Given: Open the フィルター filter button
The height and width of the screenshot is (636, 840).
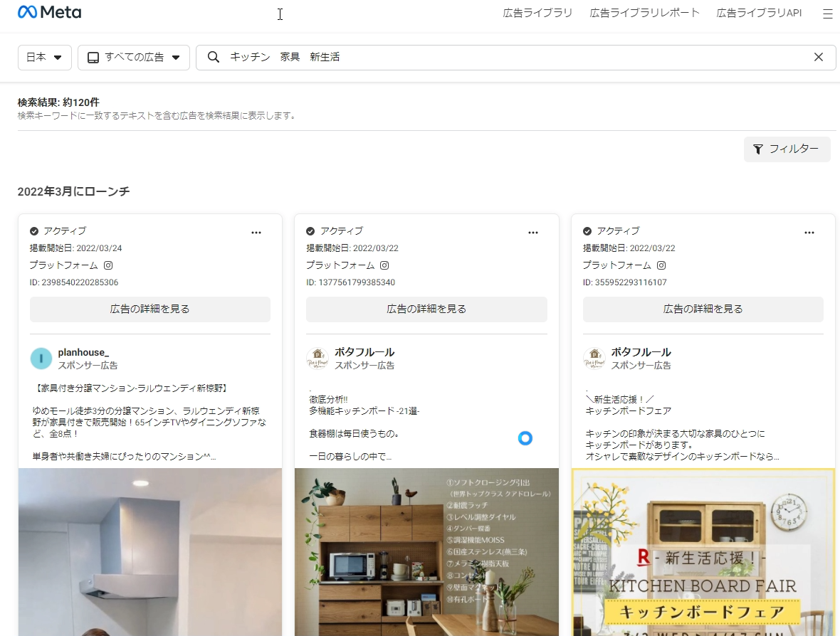Looking at the screenshot, I should pos(787,149).
